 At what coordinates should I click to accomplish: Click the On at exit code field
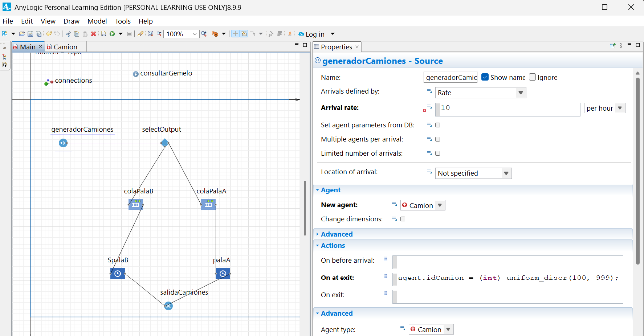point(508,279)
